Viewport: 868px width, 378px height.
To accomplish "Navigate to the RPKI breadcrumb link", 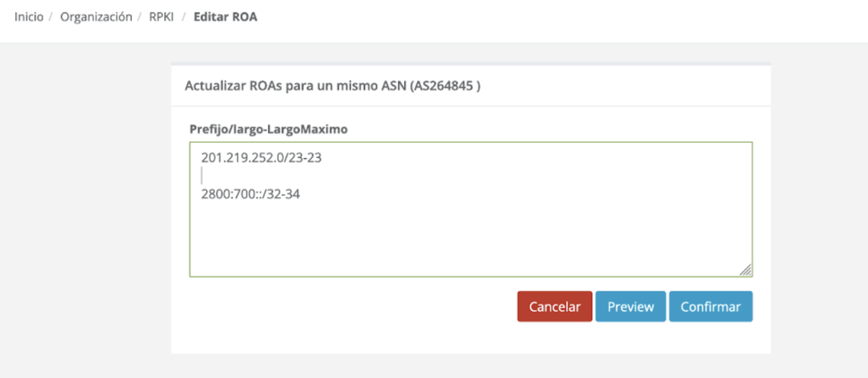I will tap(163, 17).
